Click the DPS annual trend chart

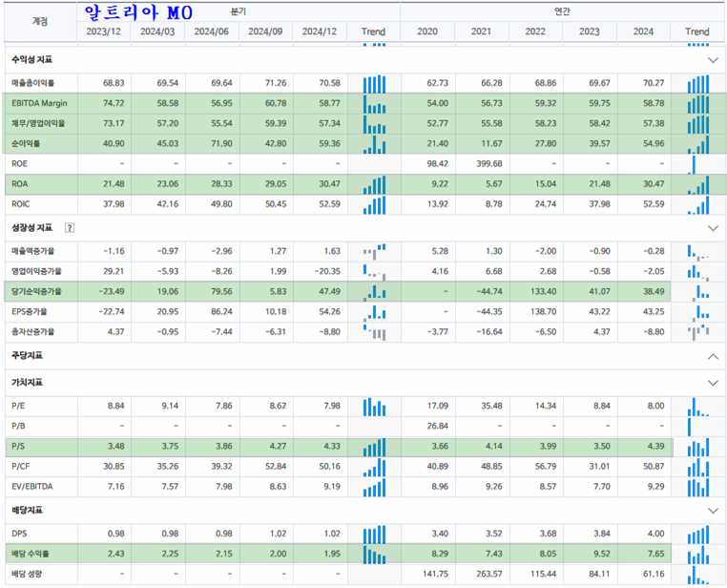click(697, 535)
